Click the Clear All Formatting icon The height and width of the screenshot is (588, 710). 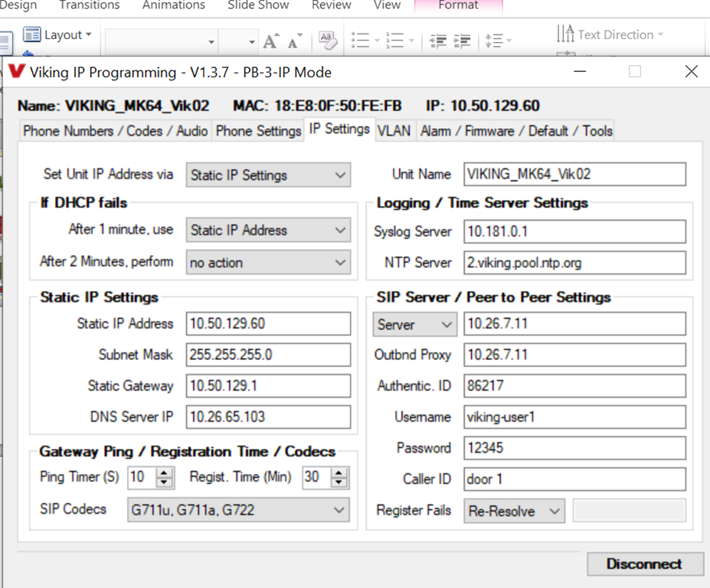328,41
